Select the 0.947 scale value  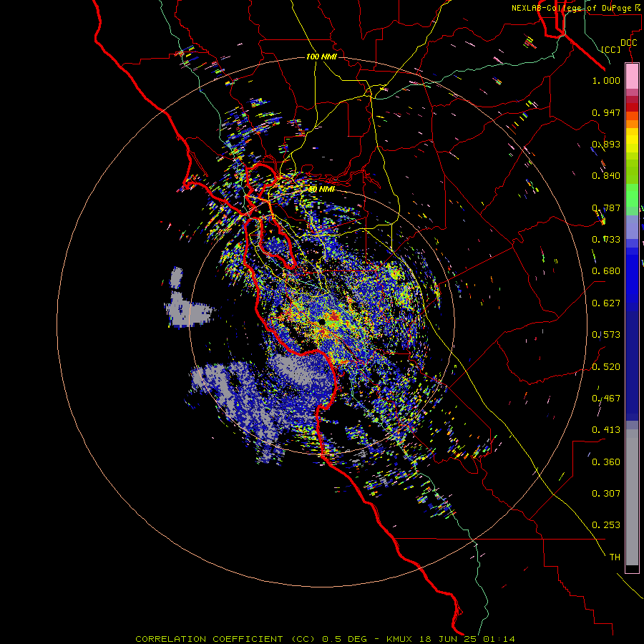606,112
